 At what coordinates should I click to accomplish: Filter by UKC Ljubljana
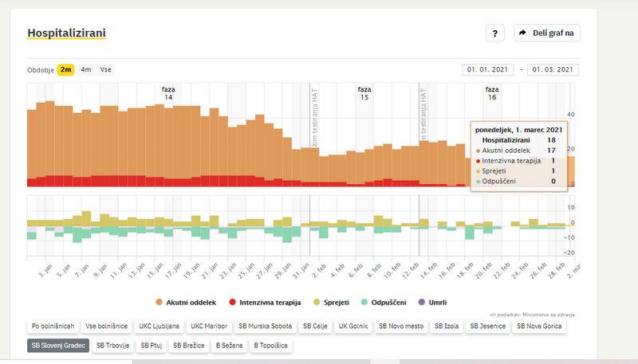coord(158,326)
